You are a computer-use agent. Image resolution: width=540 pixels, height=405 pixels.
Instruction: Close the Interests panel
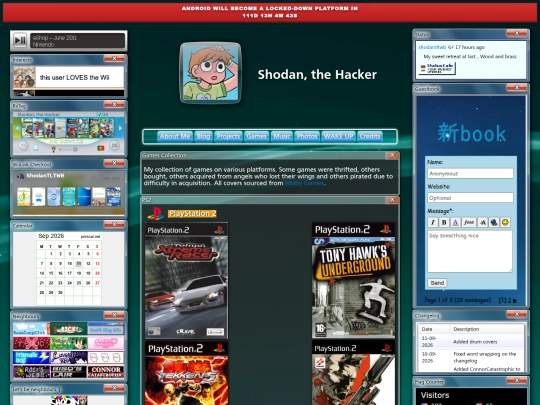(x=114, y=59)
